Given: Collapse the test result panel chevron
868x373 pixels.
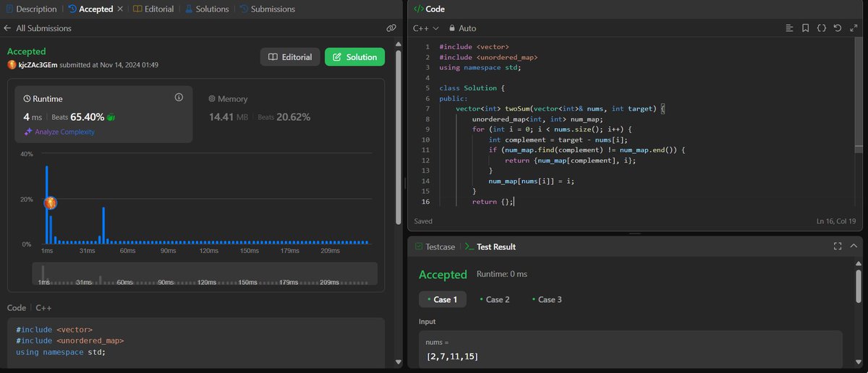Looking at the screenshot, I should click(x=854, y=246).
